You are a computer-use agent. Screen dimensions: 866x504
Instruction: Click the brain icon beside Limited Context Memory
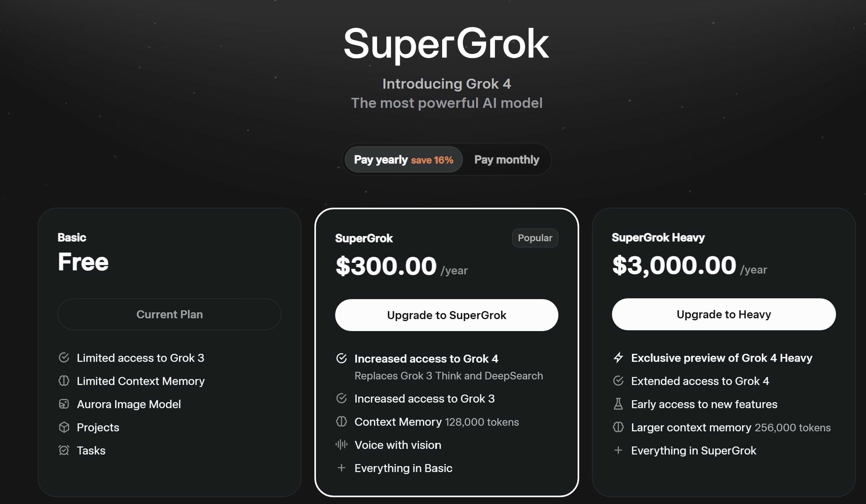64,381
